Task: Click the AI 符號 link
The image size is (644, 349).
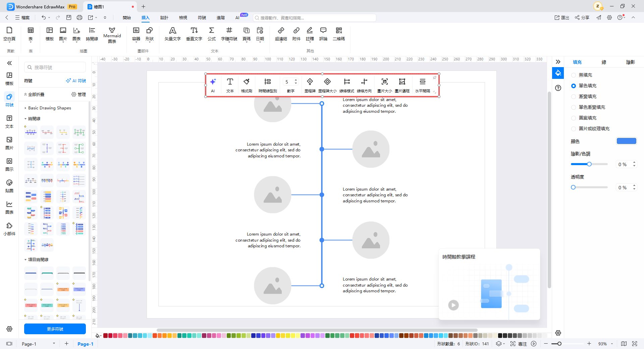Action: point(76,81)
